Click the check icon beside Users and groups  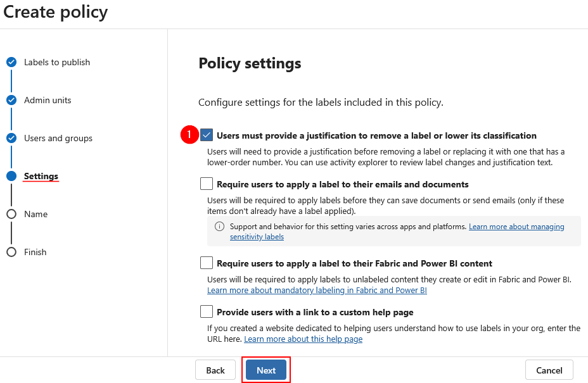point(11,138)
